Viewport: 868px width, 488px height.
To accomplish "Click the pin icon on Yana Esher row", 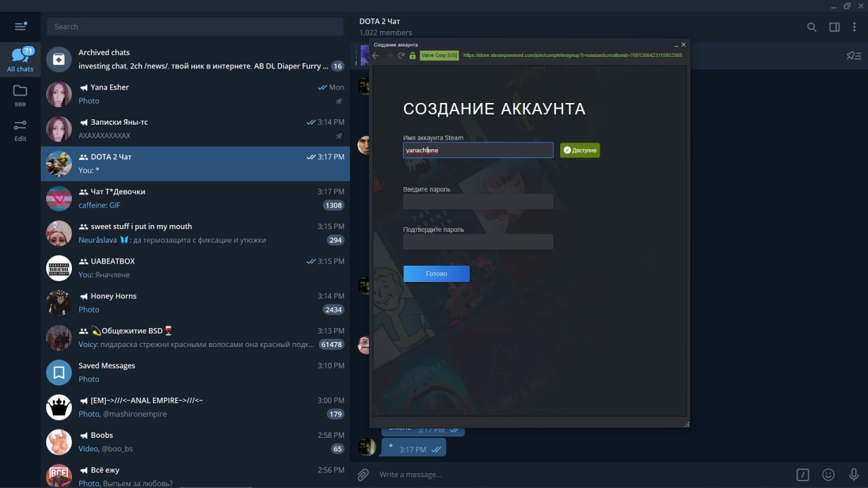I will (x=339, y=101).
